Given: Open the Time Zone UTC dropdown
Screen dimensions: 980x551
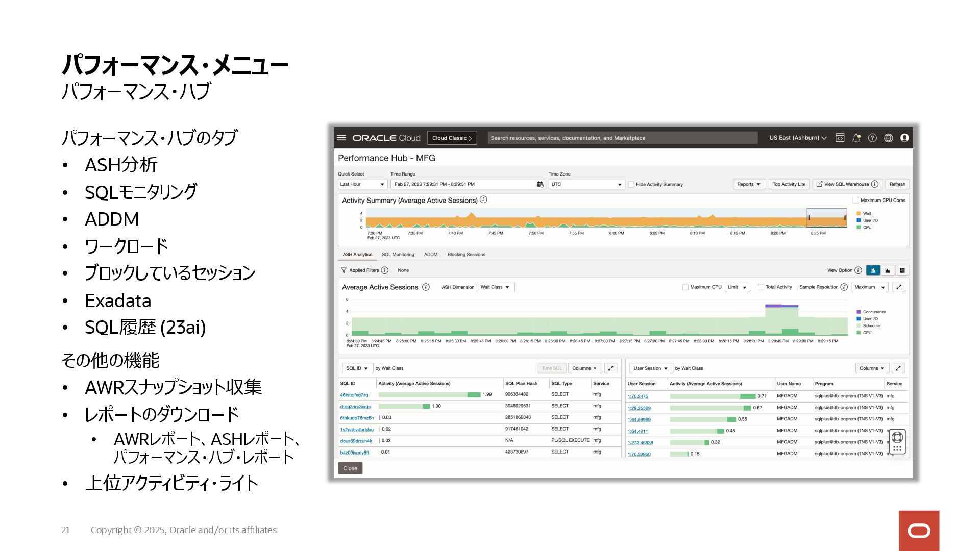Looking at the screenshot, I should pyautogui.click(x=586, y=184).
